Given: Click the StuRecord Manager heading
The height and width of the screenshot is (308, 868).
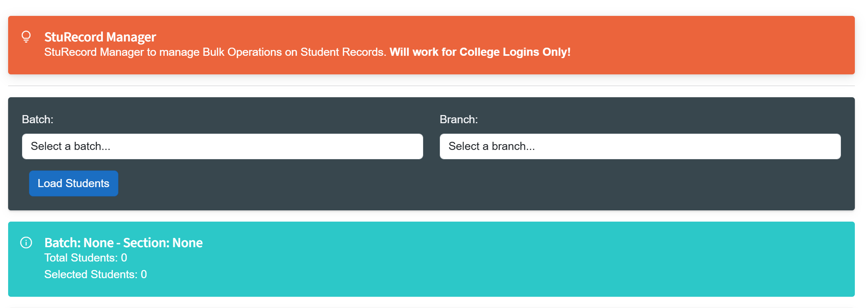Looking at the screenshot, I should click(100, 37).
